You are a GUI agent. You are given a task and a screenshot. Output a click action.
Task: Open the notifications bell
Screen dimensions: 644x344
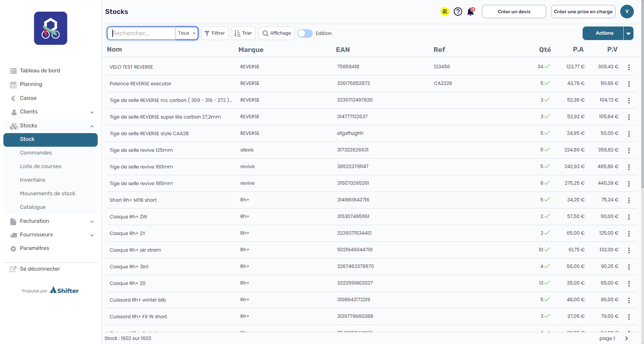pos(471,12)
